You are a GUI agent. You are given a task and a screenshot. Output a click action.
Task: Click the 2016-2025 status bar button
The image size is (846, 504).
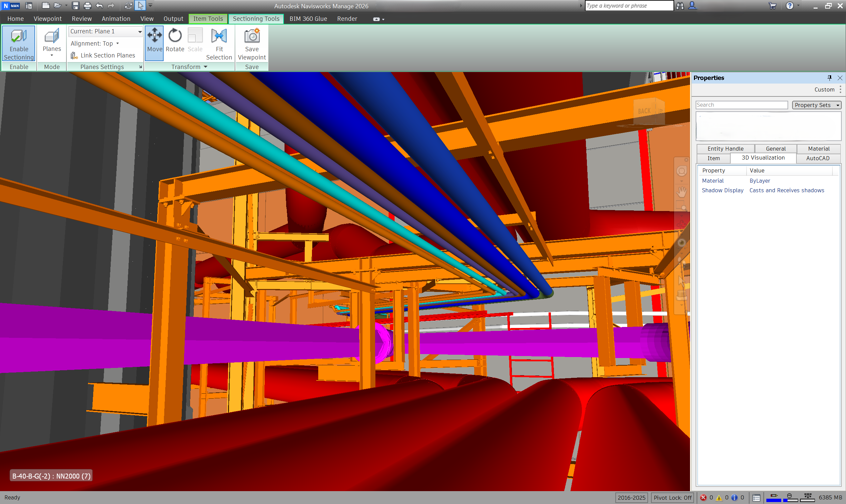631,497
